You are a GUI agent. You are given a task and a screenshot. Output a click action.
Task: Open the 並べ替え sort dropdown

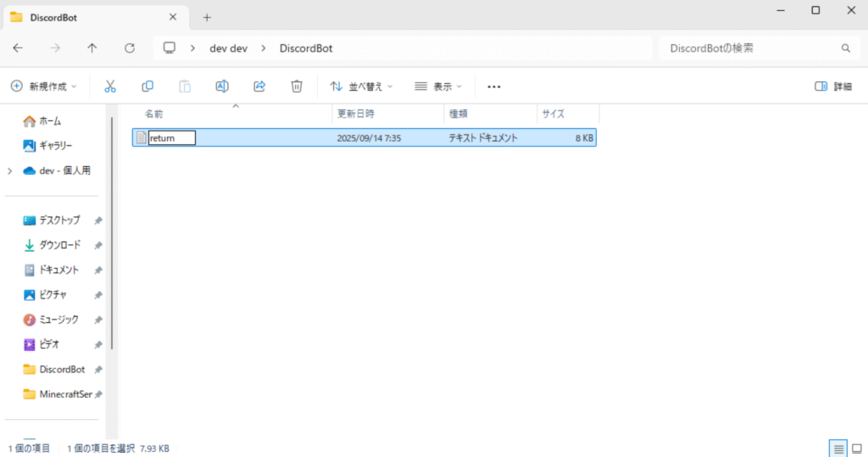(361, 86)
